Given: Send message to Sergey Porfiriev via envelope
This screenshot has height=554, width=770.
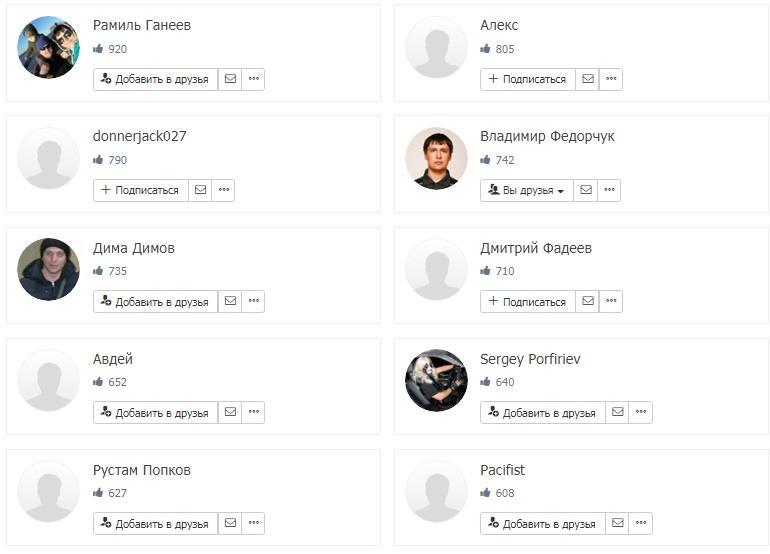Looking at the screenshot, I should pyautogui.click(x=617, y=412).
